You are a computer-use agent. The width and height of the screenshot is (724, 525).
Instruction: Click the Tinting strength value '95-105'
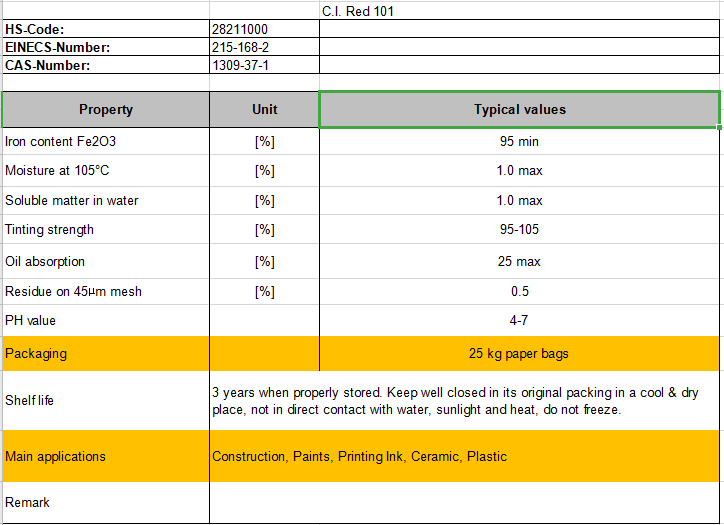(519, 230)
